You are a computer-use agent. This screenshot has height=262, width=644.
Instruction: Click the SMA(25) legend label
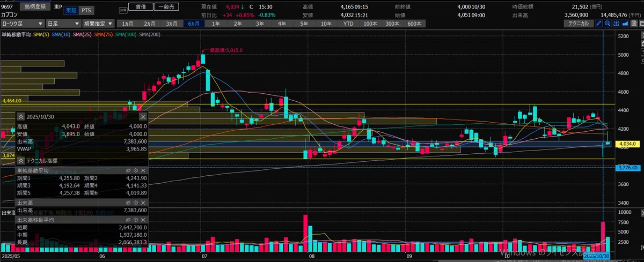coord(82,35)
